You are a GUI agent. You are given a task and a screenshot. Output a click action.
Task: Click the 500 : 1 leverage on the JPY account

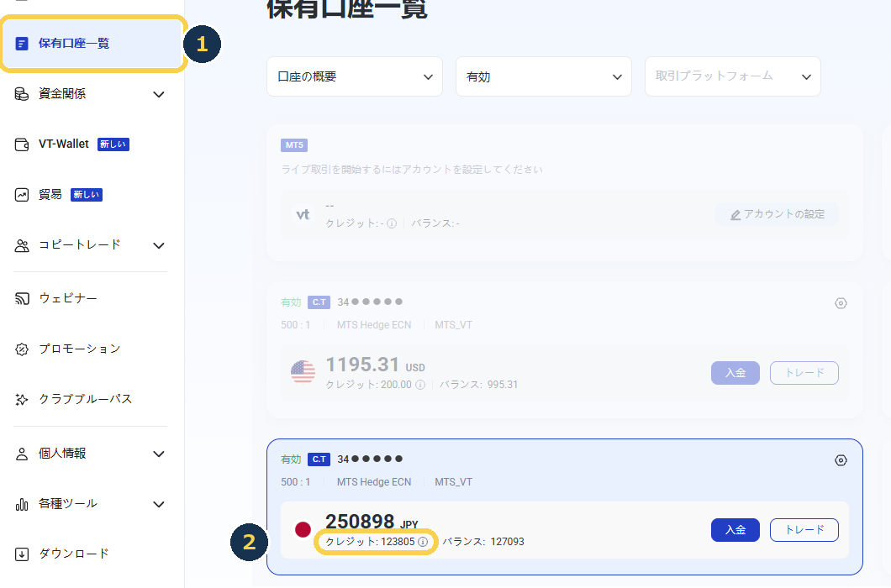pyautogui.click(x=296, y=482)
